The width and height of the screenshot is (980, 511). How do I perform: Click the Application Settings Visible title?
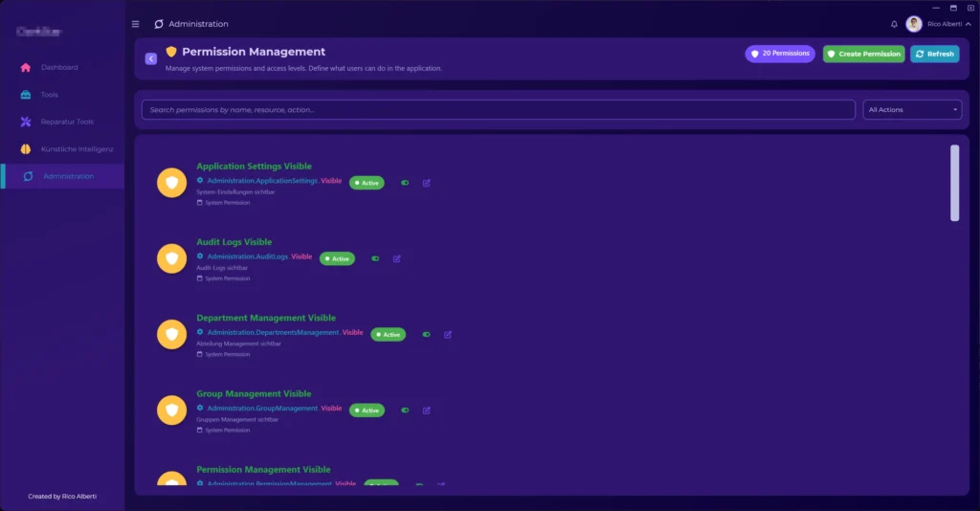tap(254, 167)
